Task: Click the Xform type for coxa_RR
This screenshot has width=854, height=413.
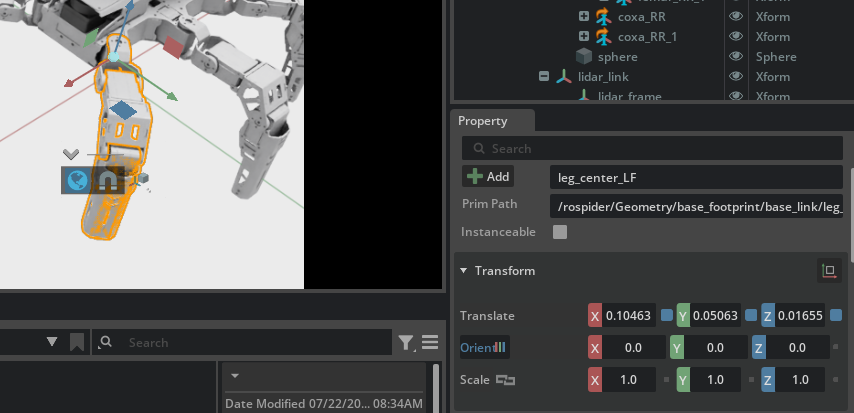Action: [773, 17]
